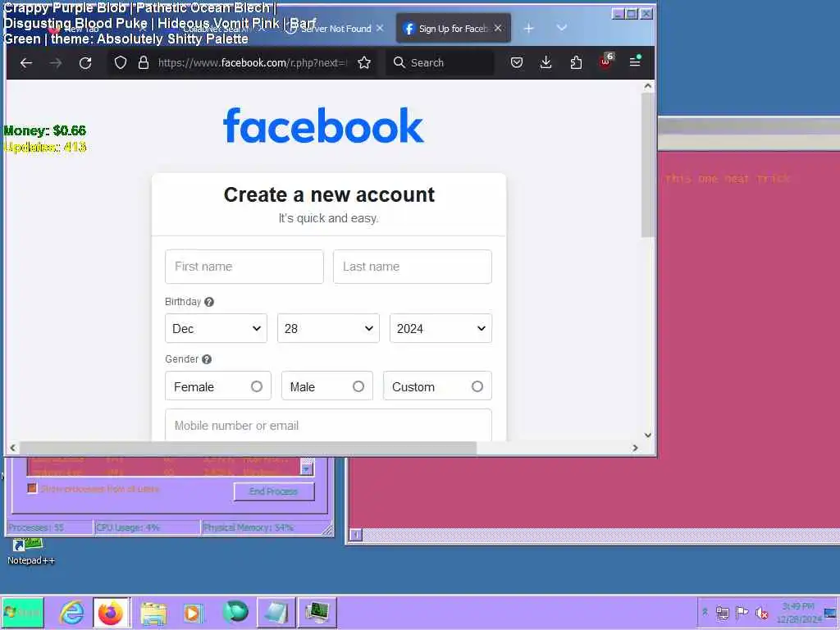Open a new tab with plus icon
This screenshot has width=840, height=630.
coord(529,29)
